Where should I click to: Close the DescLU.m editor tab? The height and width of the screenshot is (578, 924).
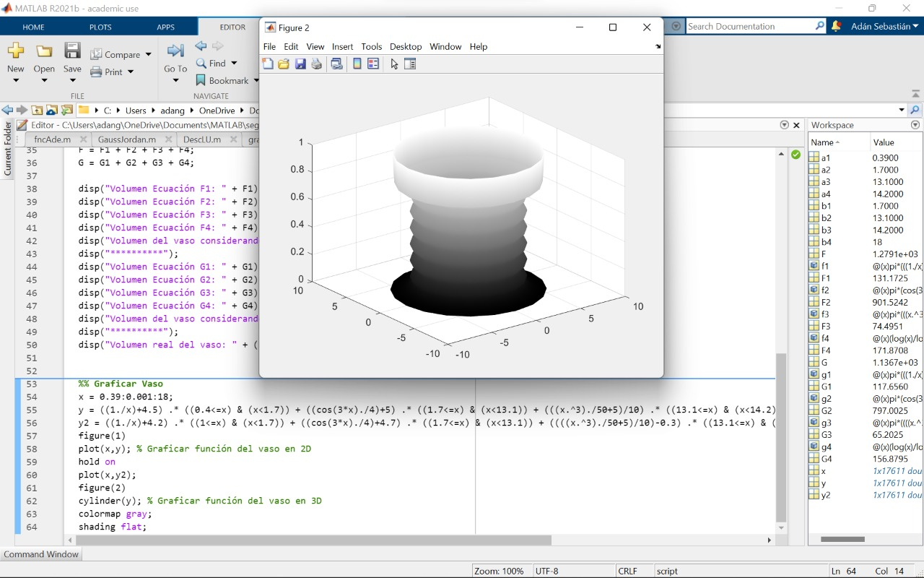click(232, 138)
